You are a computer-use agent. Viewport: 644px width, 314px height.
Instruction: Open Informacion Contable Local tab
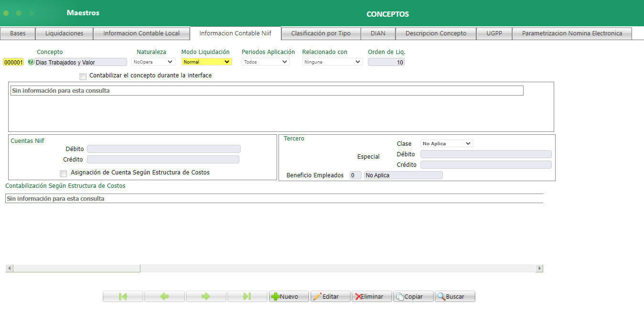click(141, 33)
